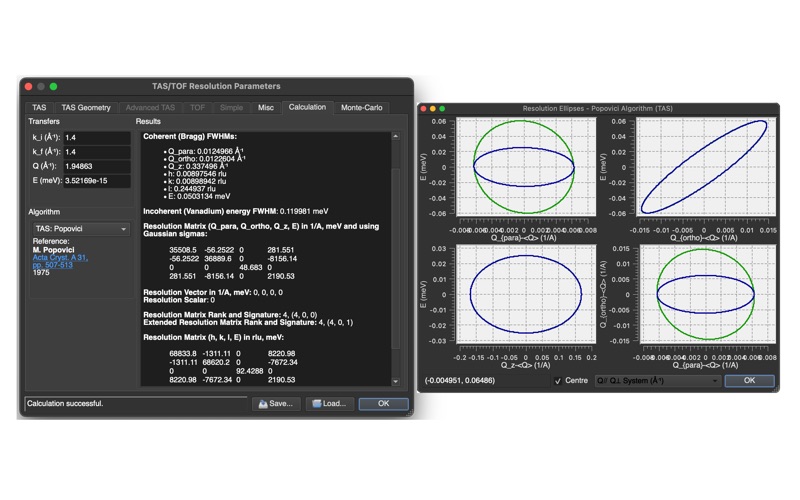This screenshot has height=500, width=800.
Task: Click the Q value field 1.94863
Action: pyautogui.click(x=97, y=166)
